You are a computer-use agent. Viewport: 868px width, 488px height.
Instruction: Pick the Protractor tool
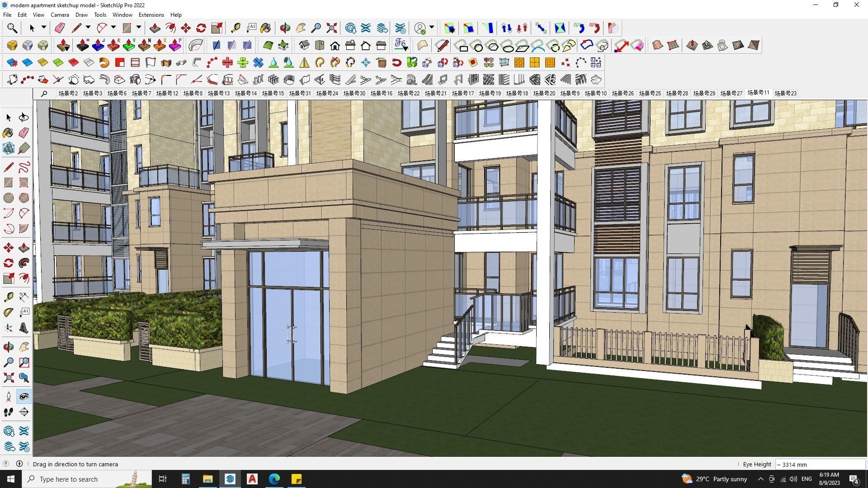(x=8, y=313)
